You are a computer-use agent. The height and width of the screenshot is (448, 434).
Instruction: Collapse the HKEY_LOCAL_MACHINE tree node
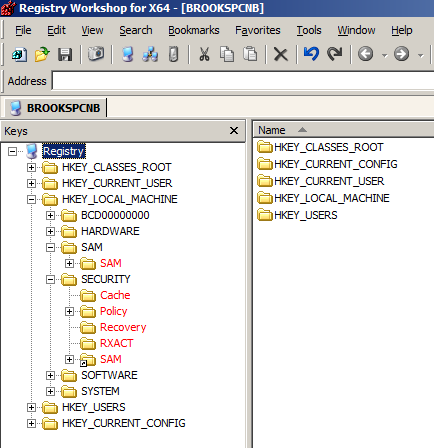click(31, 199)
